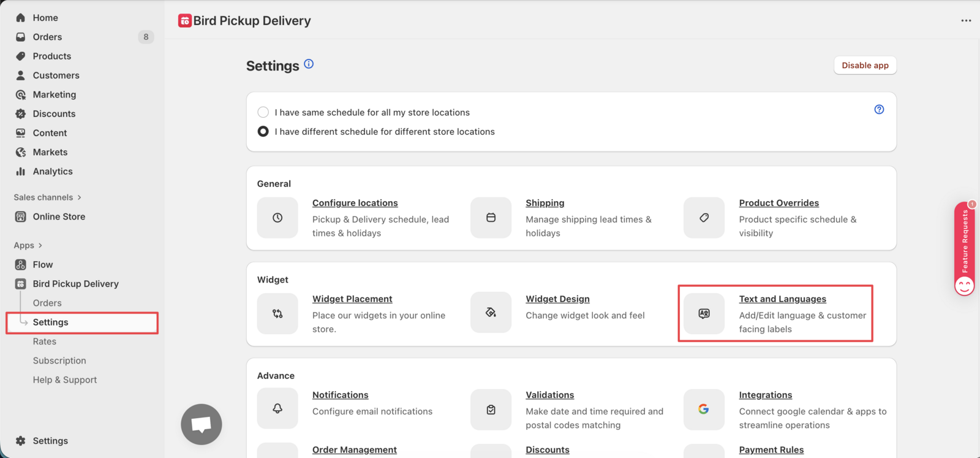Click the Discounts percent icon
This screenshot has width=980, height=458.
coord(21,113)
